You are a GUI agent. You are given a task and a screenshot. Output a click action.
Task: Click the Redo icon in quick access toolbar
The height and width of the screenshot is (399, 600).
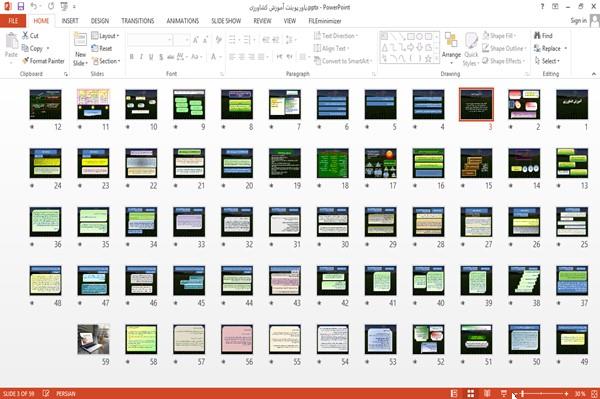click(x=51, y=7)
